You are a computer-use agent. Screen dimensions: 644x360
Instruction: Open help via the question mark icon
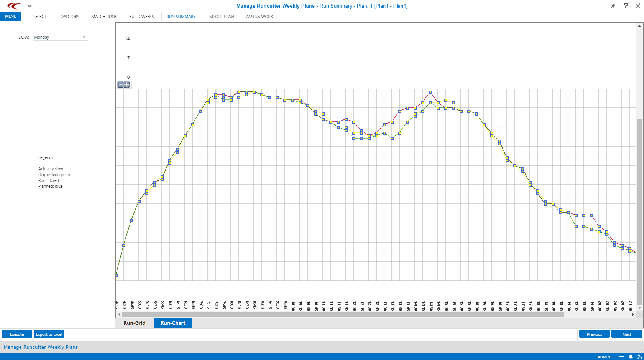click(x=626, y=6)
